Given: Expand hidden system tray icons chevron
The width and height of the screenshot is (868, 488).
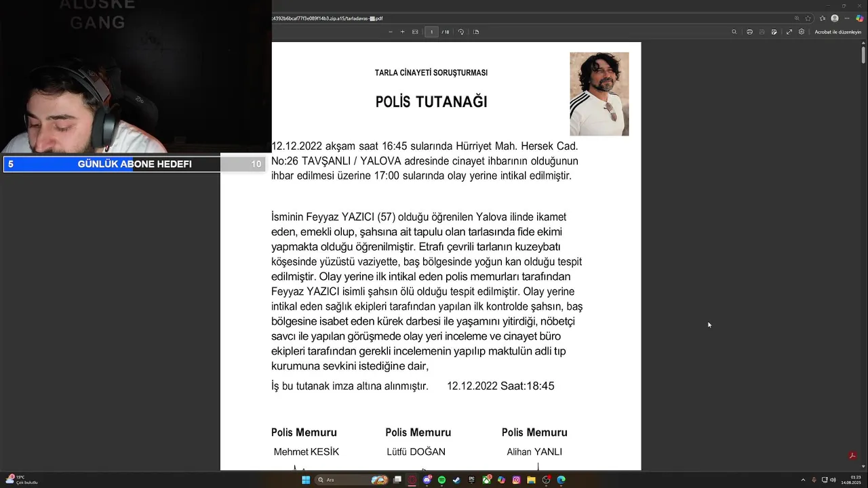Looking at the screenshot, I should click(x=803, y=480).
